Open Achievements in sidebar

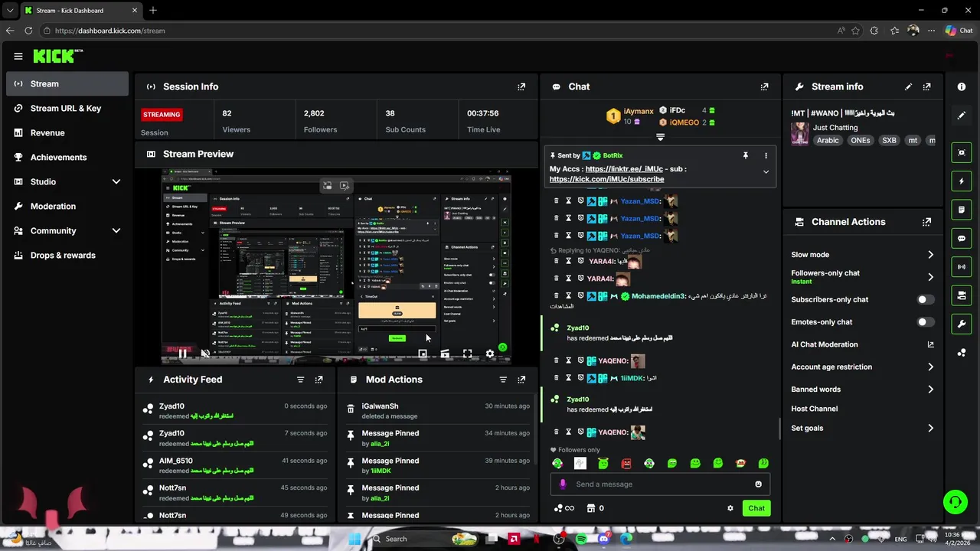point(67,158)
